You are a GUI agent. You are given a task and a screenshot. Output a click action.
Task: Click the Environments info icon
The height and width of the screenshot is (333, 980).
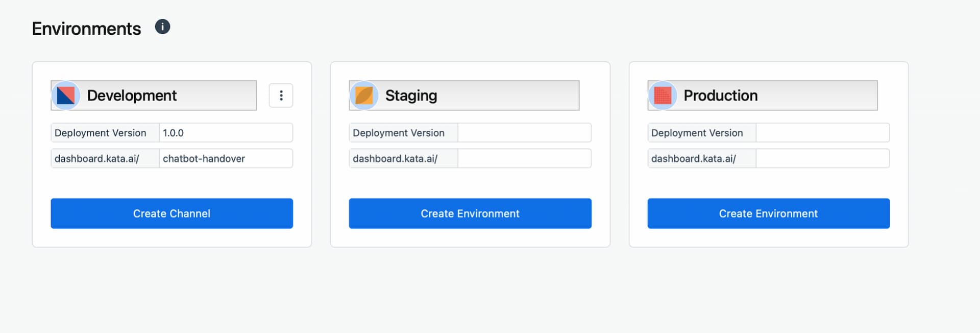pos(162,27)
